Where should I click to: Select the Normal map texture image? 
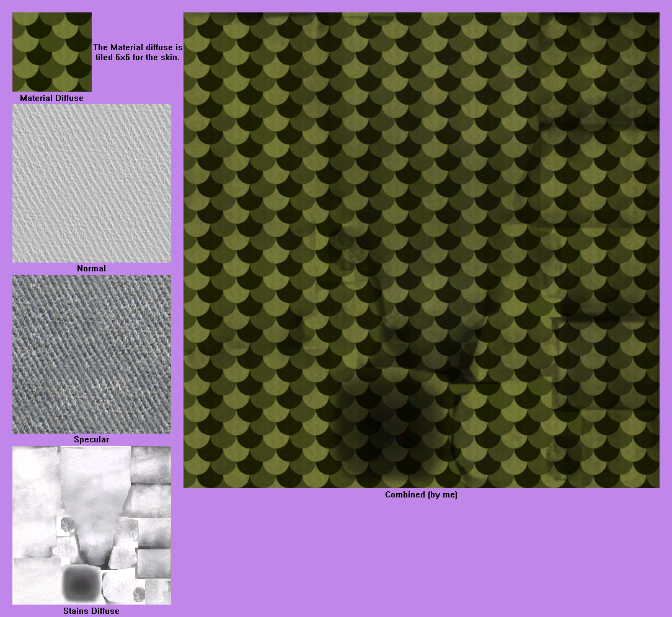(x=92, y=183)
